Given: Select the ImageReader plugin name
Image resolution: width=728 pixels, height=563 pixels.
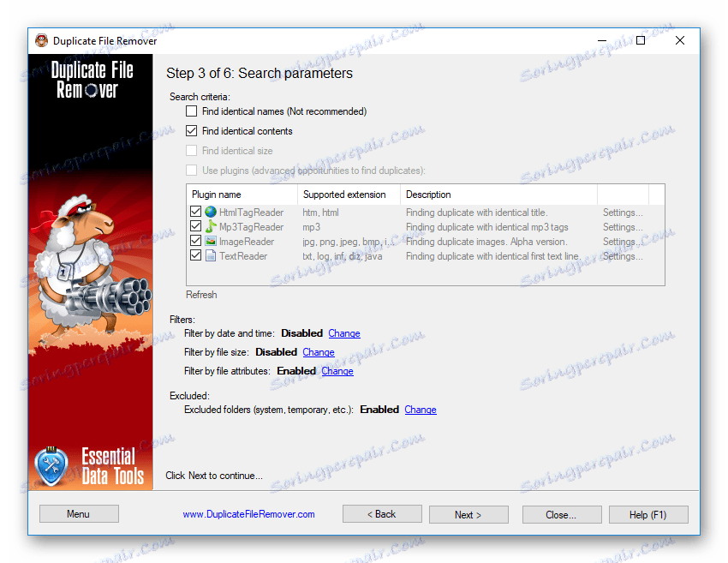Looking at the screenshot, I should [x=247, y=242].
